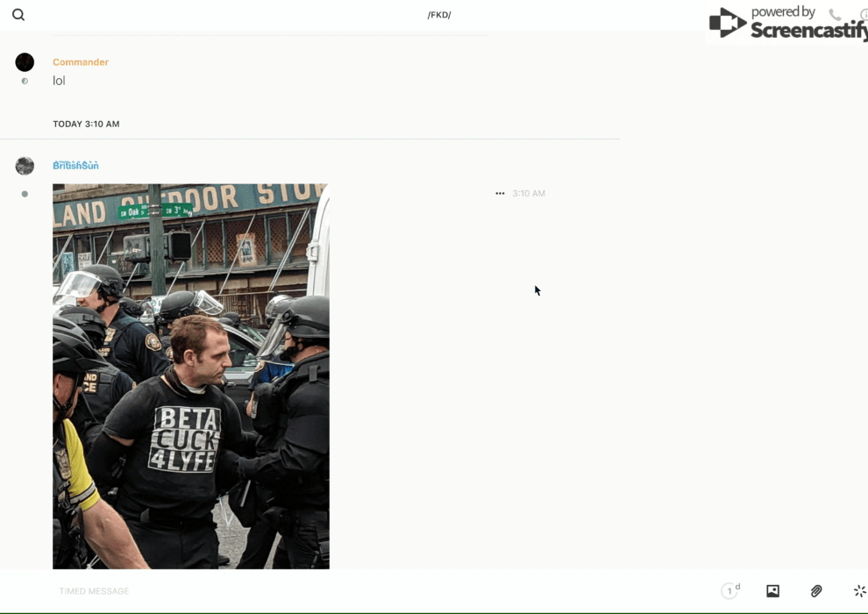Open conversation info icon at top right
The width and height of the screenshot is (868, 614).
coord(864,14)
